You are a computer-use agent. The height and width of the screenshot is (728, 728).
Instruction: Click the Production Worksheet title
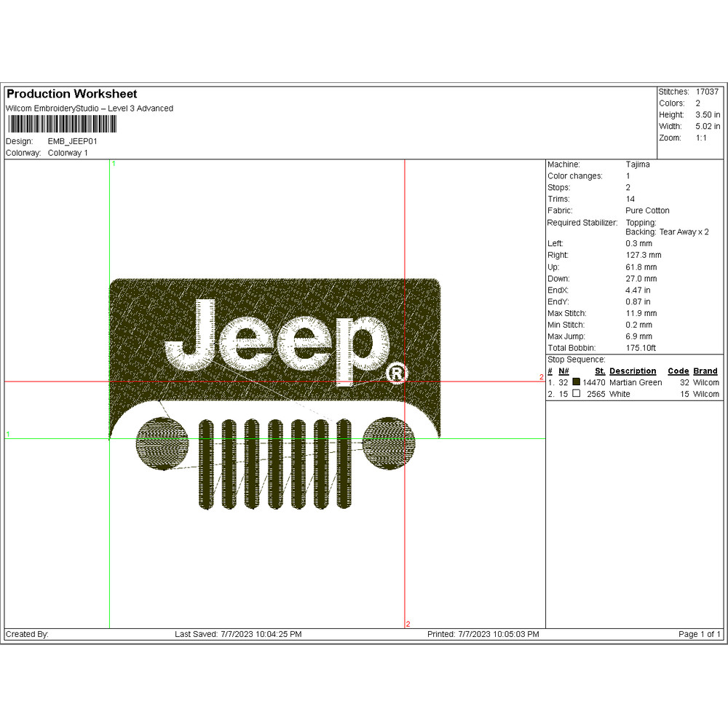point(71,94)
